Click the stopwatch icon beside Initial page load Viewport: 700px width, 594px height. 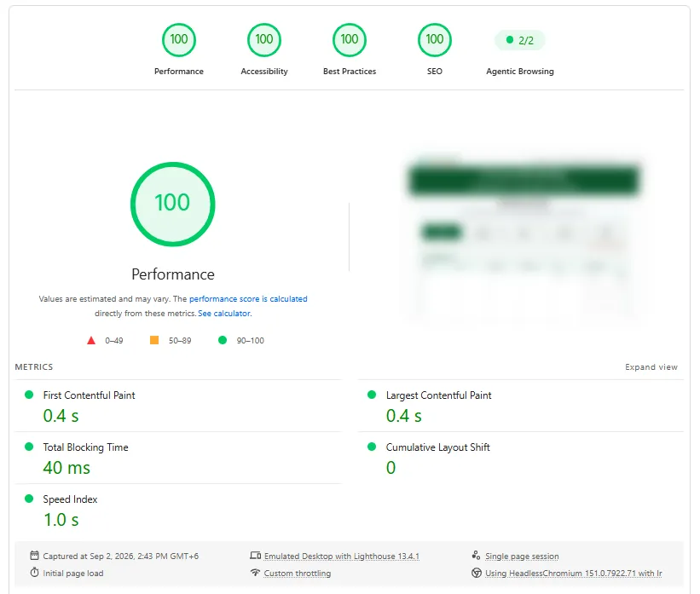click(x=34, y=573)
